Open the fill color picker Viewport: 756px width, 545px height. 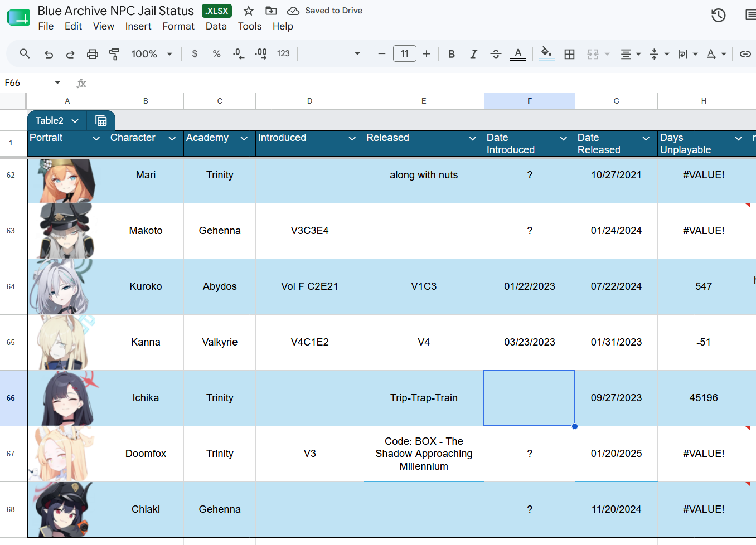pyautogui.click(x=546, y=54)
